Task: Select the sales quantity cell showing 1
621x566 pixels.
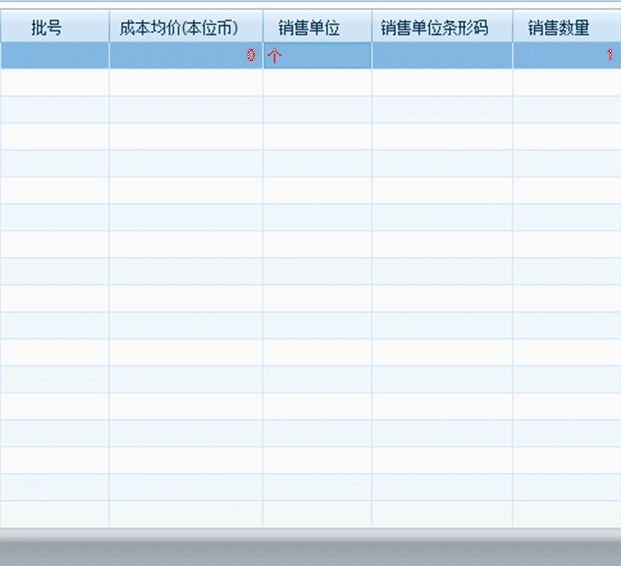Action: coord(567,55)
